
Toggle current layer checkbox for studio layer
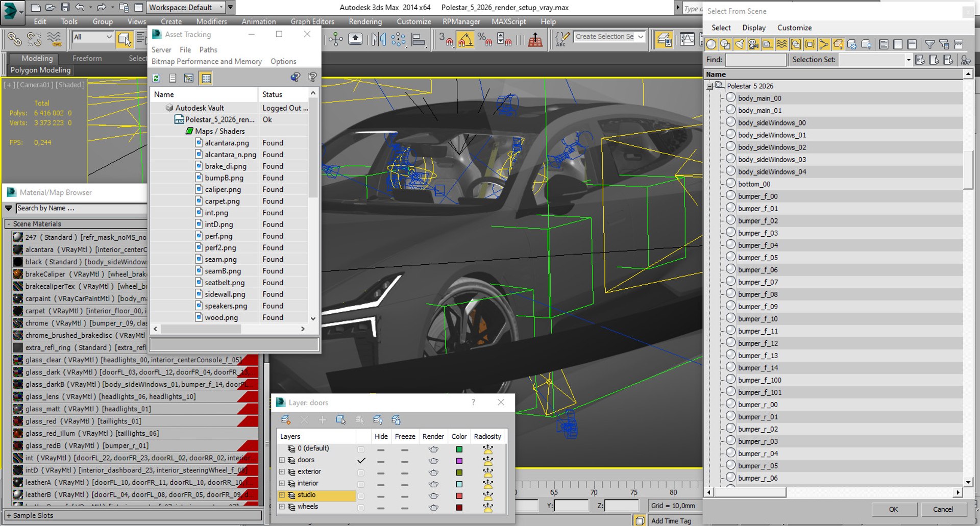pos(361,496)
